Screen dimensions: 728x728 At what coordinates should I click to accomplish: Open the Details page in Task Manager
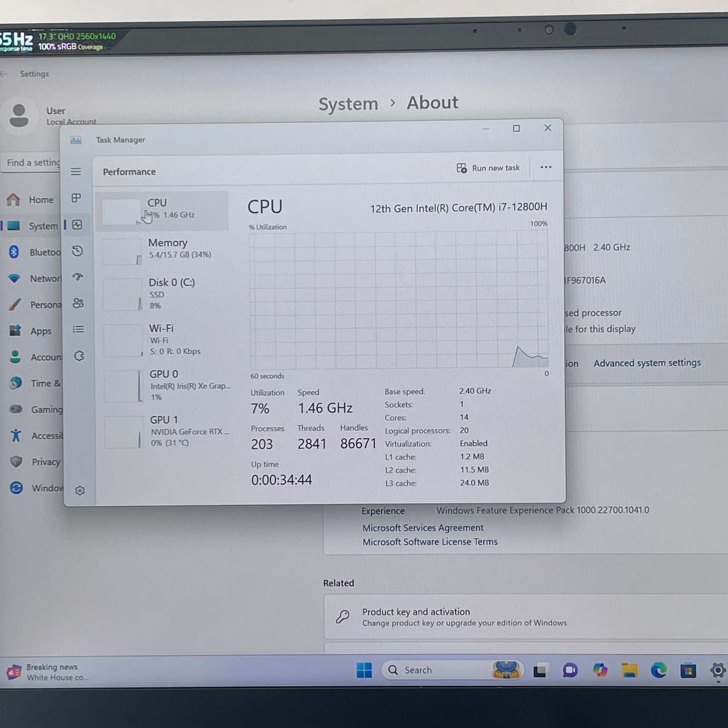coord(78,329)
